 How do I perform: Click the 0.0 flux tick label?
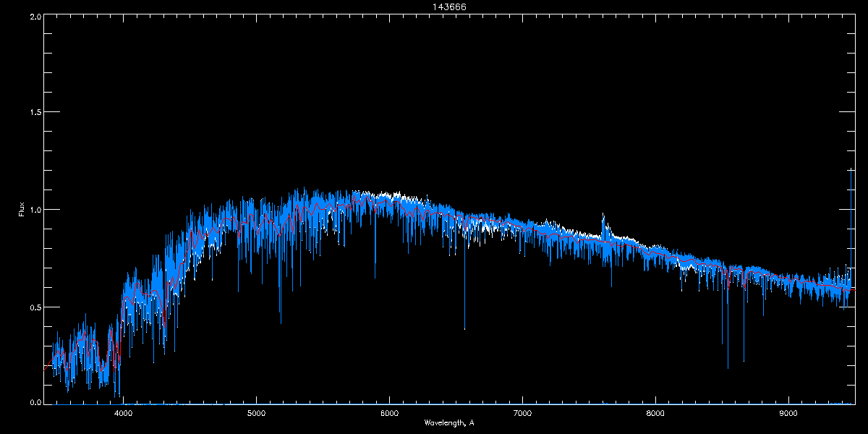34,402
